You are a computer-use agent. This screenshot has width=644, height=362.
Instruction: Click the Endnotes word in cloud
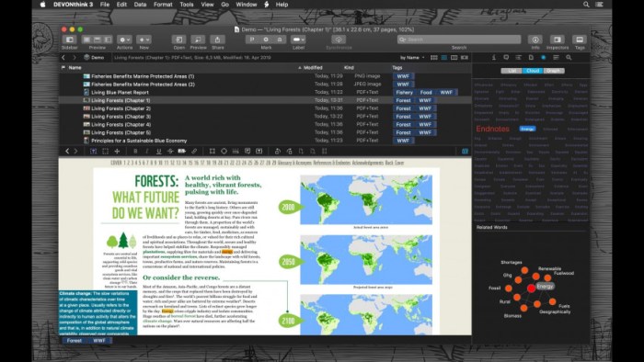(492, 129)
